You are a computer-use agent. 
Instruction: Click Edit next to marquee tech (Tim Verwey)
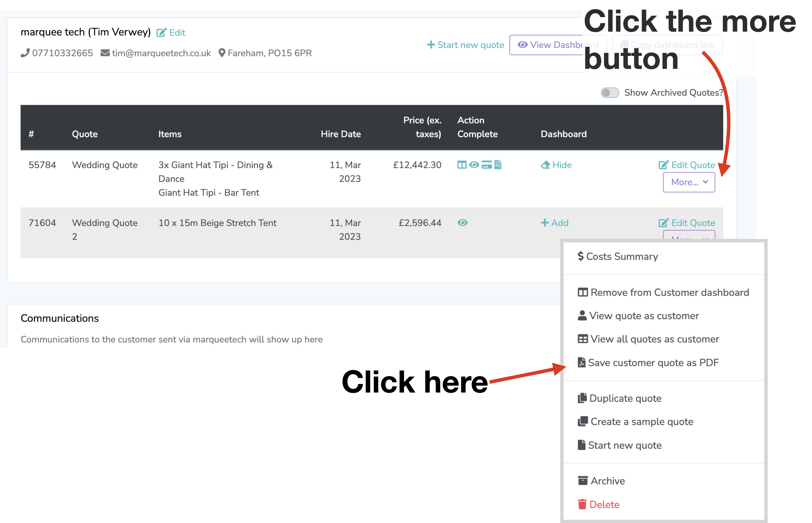click(x=171, y=33)
